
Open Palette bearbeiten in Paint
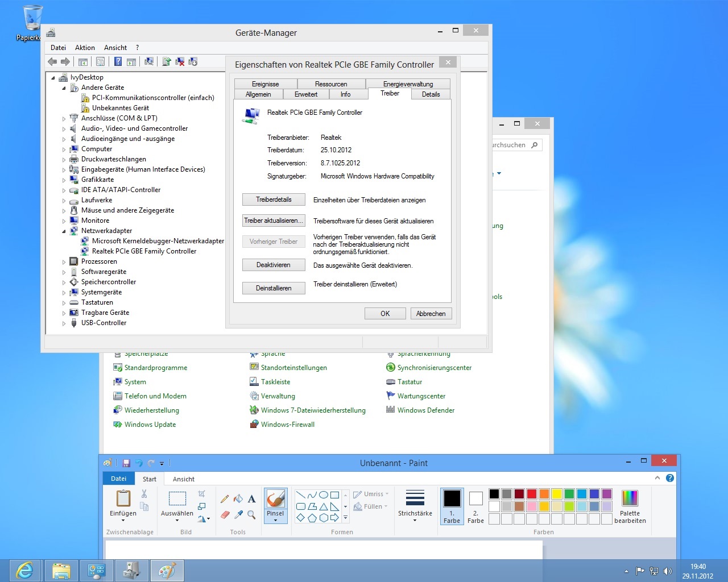630,507
